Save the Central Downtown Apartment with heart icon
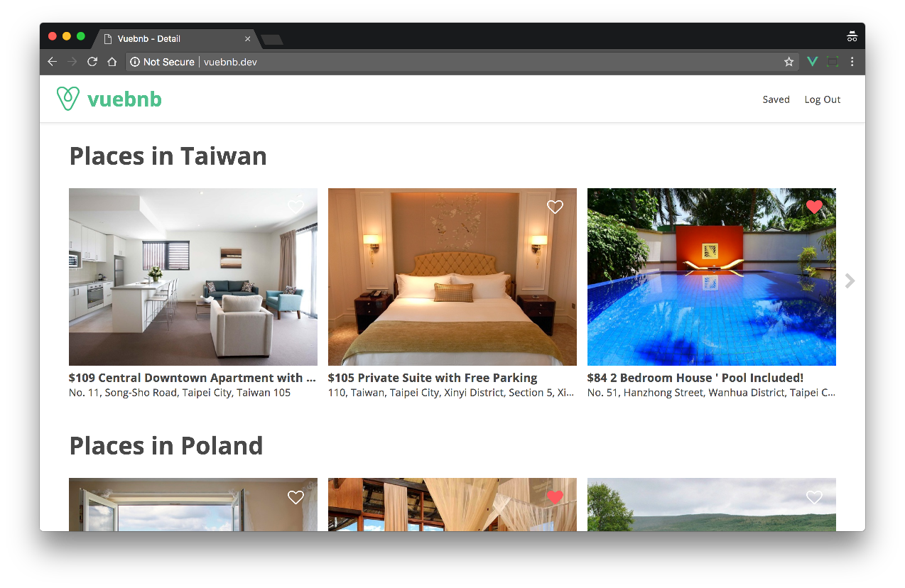 pos(296,207)
